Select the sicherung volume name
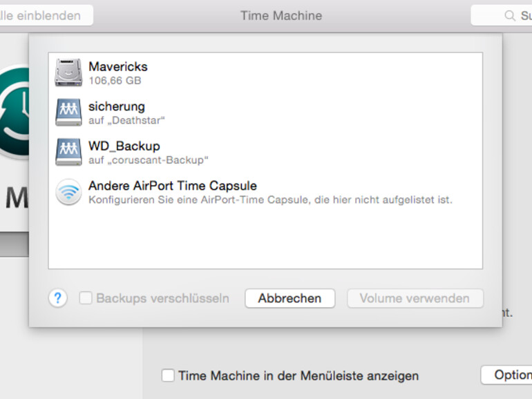Viewport: 532px width, 399px height. pos(117,106)
